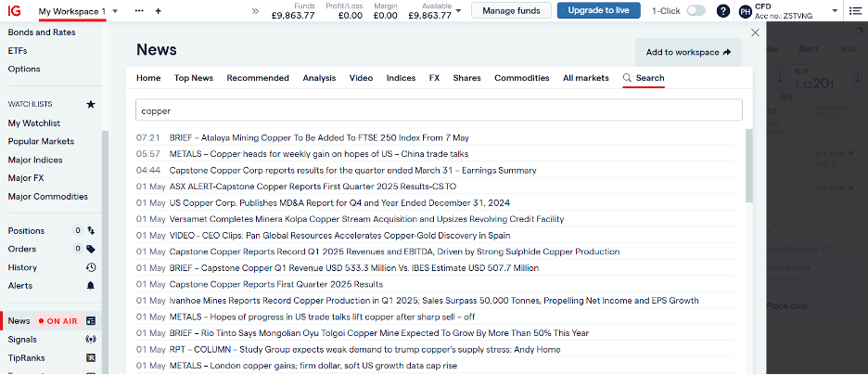Click the Watchlists star icon
The width and height of the screenshot is (868, 375).
[x=91, y=104]
